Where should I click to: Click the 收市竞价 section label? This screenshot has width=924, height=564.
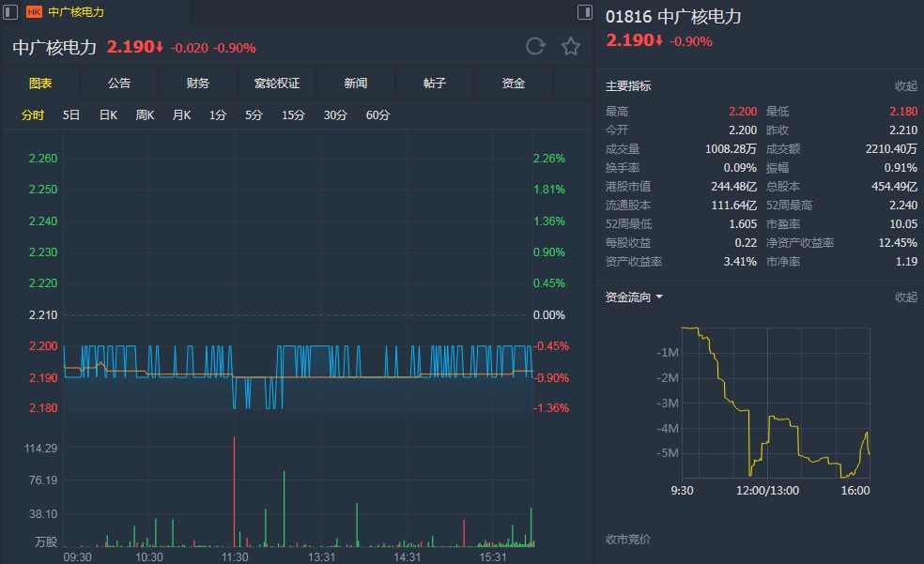628,539
